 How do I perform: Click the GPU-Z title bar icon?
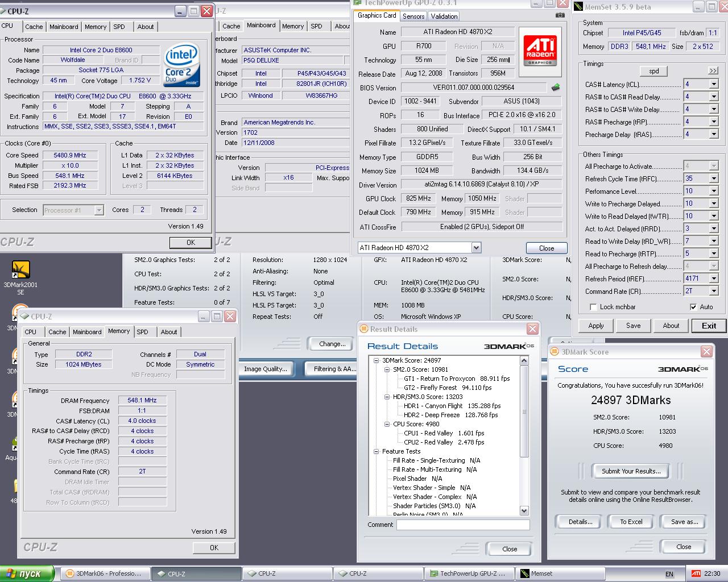point(358,3)
